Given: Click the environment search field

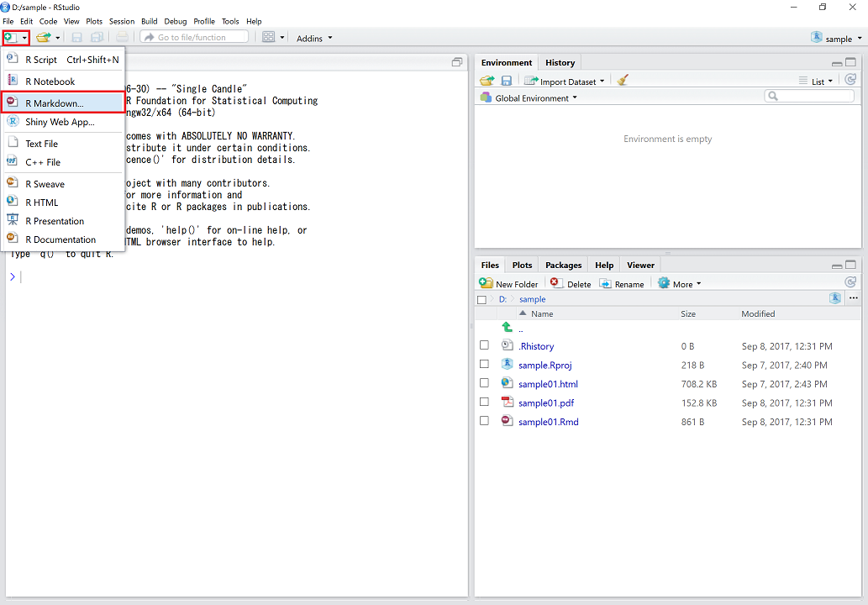Looking at the screenshot, I should click(x=809, y=97).
